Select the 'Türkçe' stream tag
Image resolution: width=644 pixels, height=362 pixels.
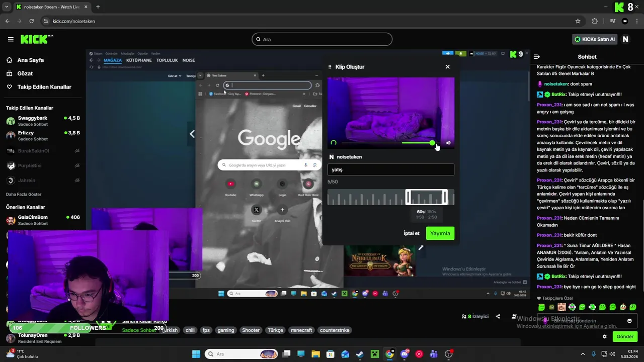(275, 330)
